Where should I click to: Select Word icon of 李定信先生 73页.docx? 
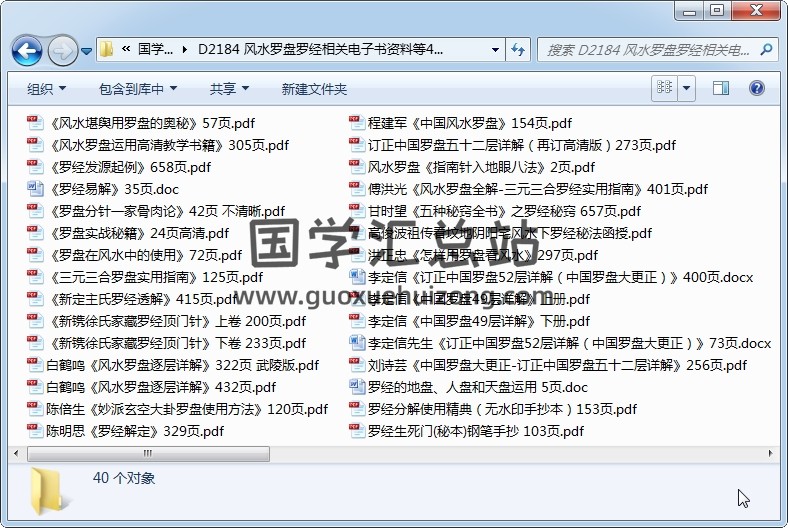click(x=356, y=343)
